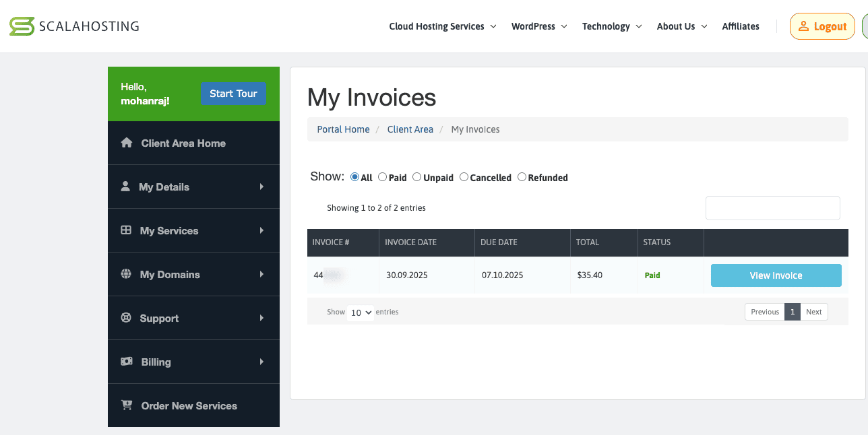The width and height of the screenshot is (868, 435).
Task: Click the person icon beside My Details
Action: pyautogui.click(x=125, y=187)
